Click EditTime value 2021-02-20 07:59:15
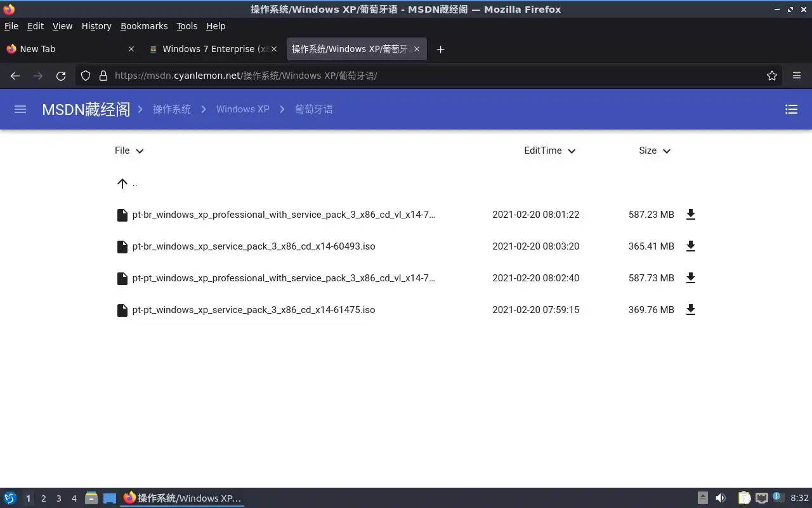The width and height of the screenshot is (812, 508). click(536, 310)
